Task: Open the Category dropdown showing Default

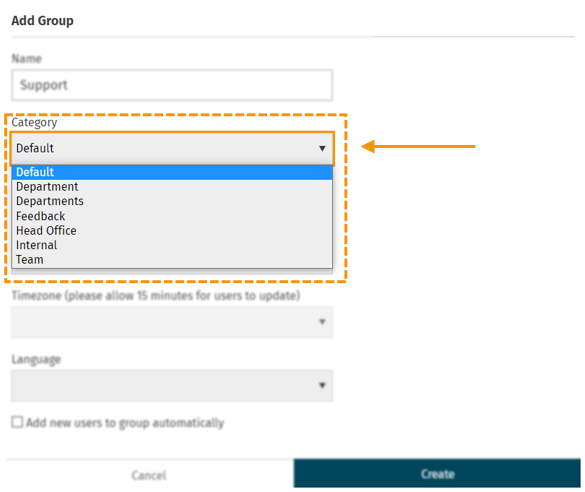Action: [172, 148]
